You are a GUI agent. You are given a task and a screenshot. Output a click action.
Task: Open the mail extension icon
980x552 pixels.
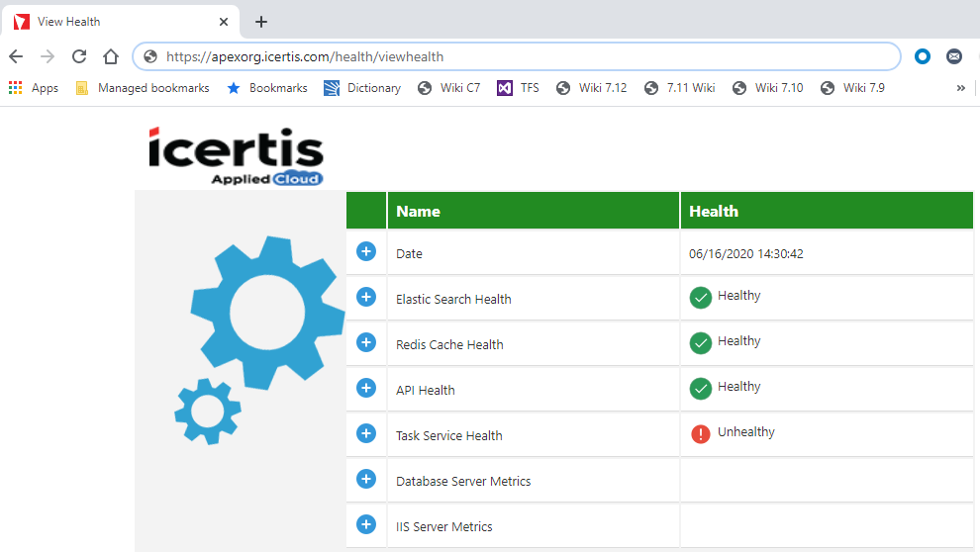[x=954, y=56]
